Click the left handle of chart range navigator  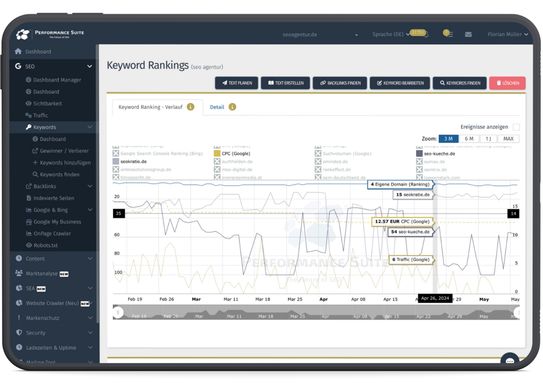coord(118,313)
